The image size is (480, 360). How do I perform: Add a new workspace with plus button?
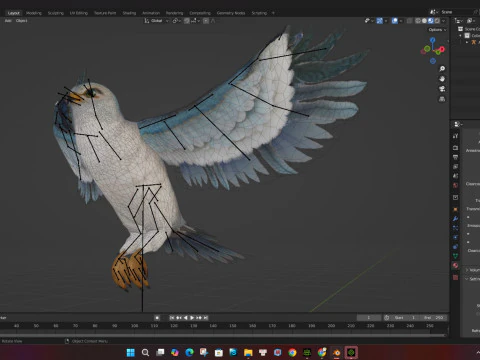(273, 13)
